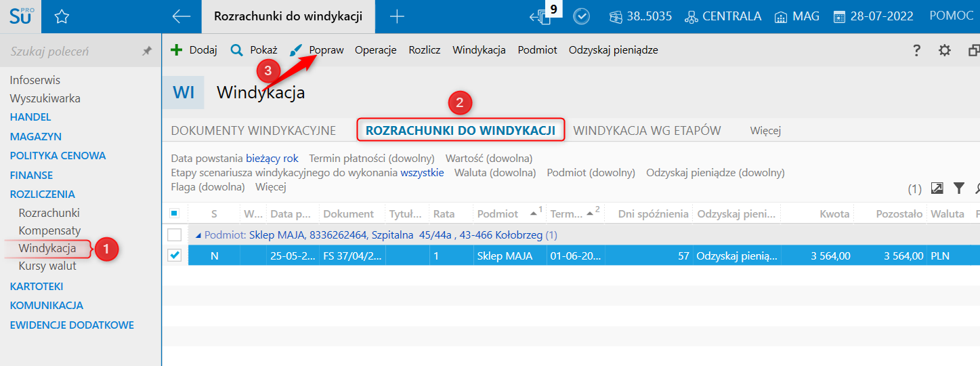Change the wszystkie stages filter
The image size is (980, 366).
(x=422, y=173)
